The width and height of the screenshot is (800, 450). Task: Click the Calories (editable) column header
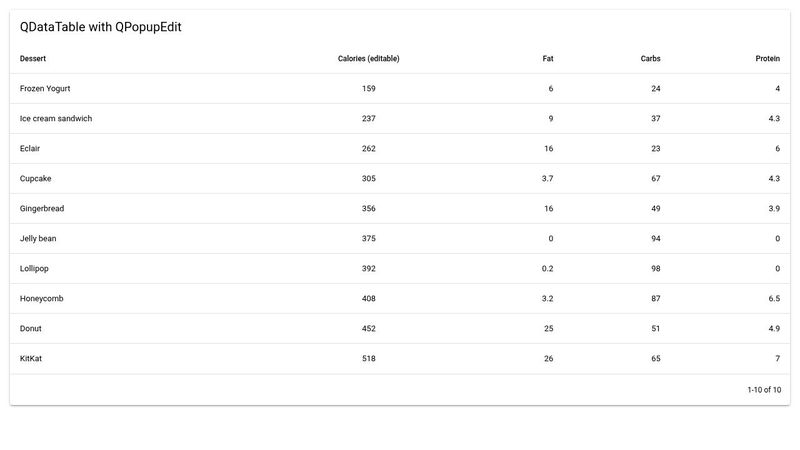[369, 59]
